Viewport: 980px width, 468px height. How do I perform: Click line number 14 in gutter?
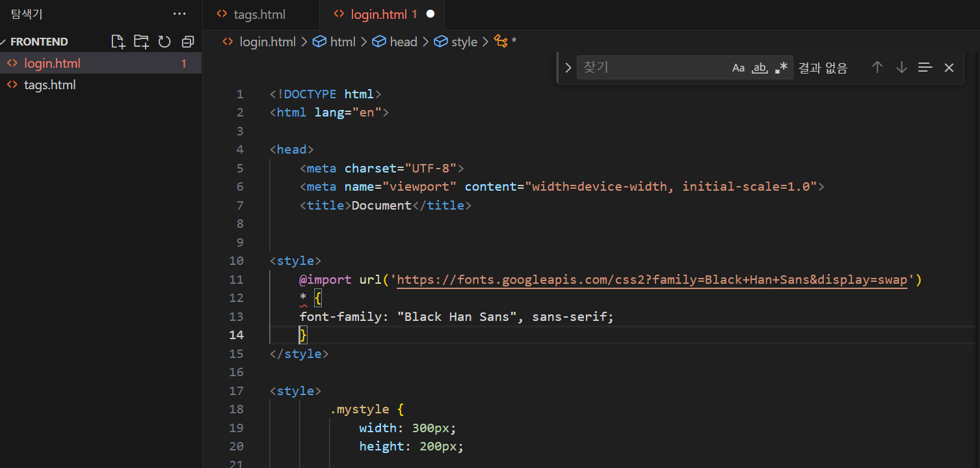236,335
